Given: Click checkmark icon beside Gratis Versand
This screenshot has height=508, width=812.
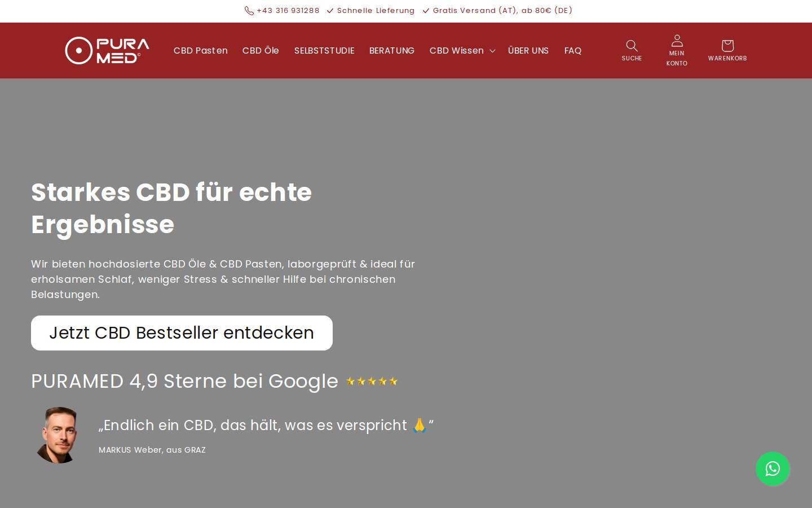Looking at the screenshot, I should coord(426,11).
